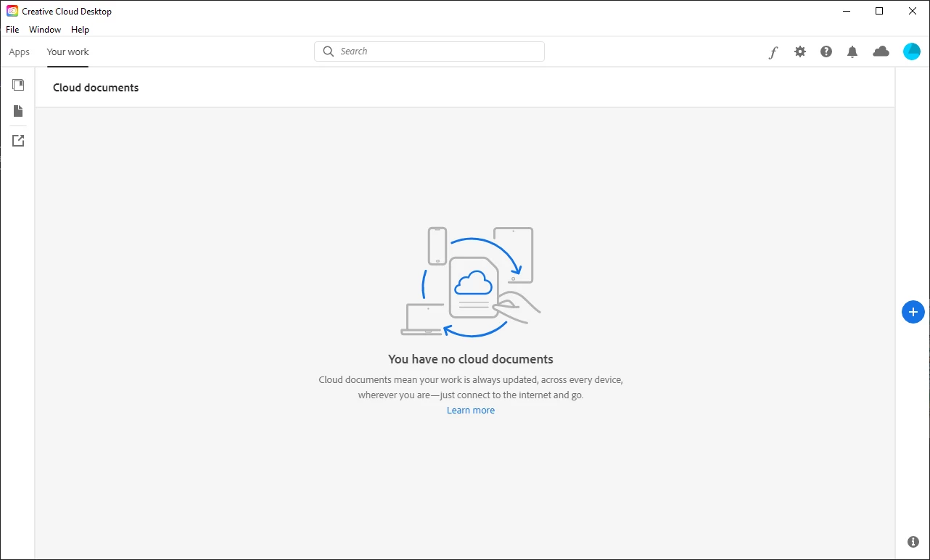Click the Cloud documents heading
This screenshot has height=560, width=930.
(x=96, y=88)
